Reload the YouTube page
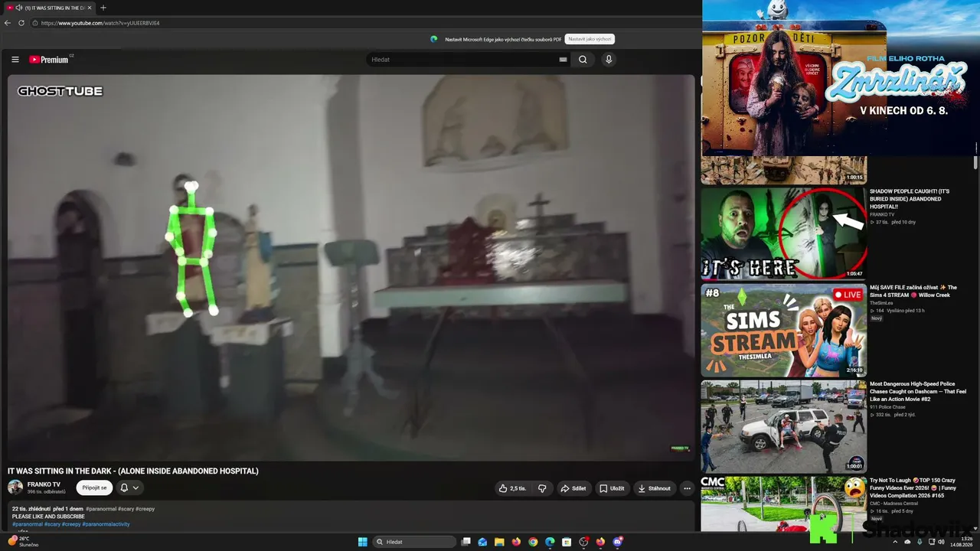 click(21, 23)
